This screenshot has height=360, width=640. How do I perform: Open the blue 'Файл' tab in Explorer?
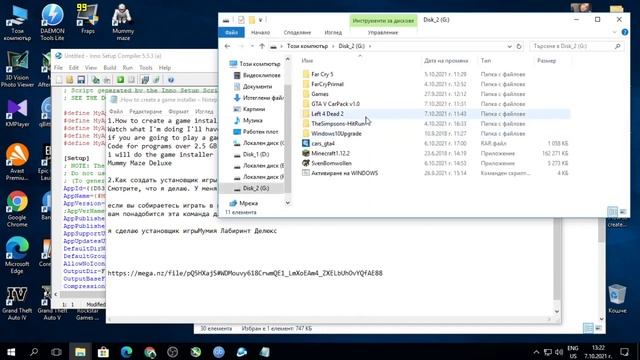tap(231, 32)
